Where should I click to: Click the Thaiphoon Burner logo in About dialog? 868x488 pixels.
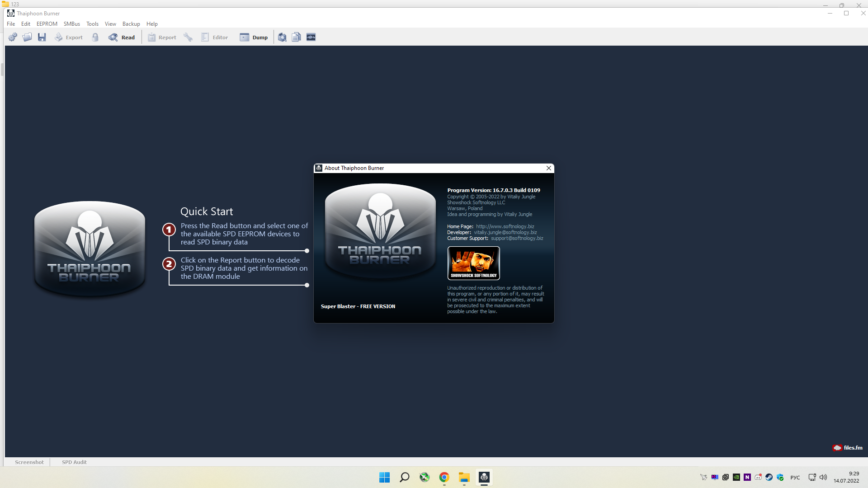(x=381, y=231)
